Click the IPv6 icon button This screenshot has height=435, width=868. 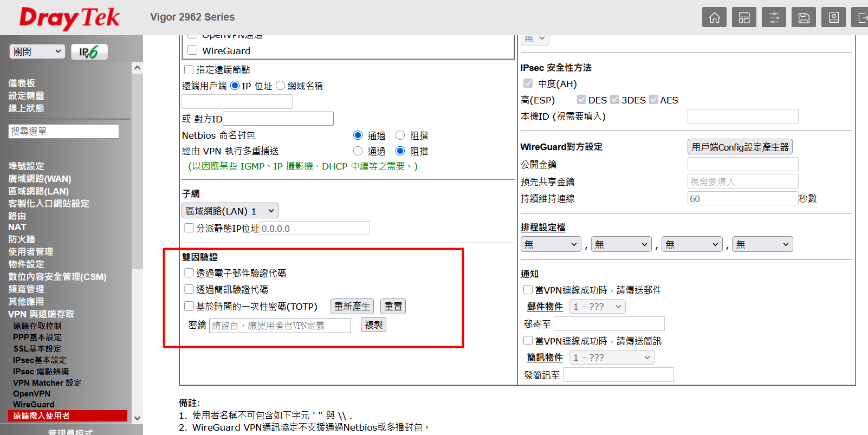point(89,52)
